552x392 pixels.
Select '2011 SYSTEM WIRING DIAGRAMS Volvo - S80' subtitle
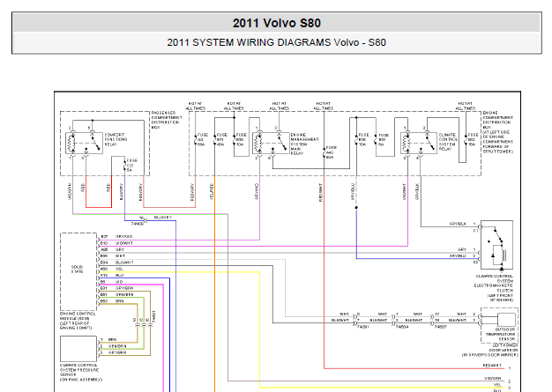(x=276, y=42)
